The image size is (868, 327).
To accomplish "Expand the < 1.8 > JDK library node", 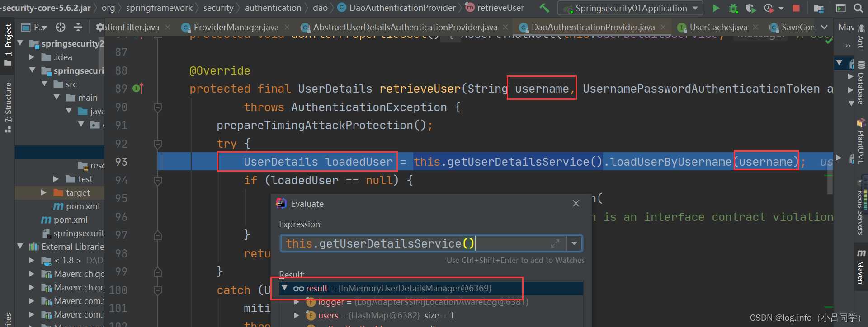I will (x=32, y=260).
